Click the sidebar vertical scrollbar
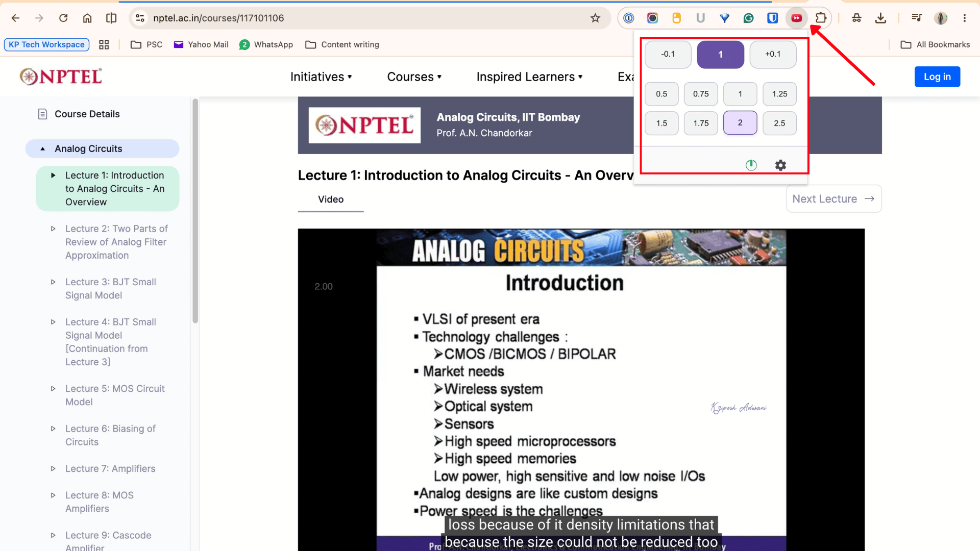 195,211
